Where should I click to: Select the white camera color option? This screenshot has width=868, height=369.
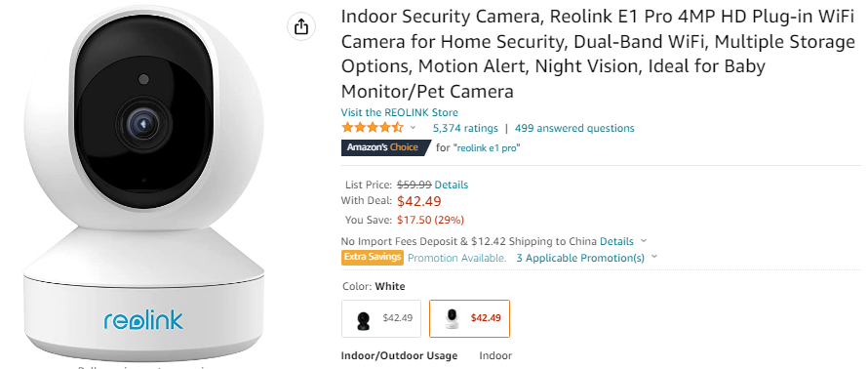[x=469, y=318]
